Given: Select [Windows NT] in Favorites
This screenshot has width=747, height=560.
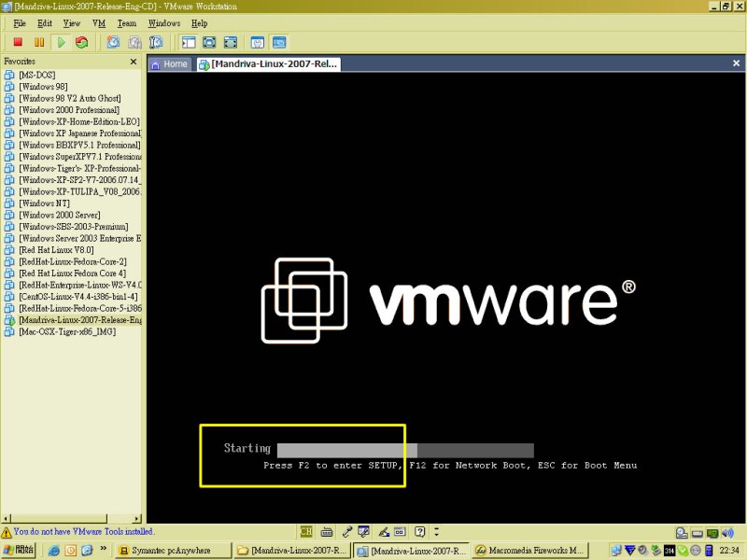Looking at the screenshot, I should coord(37,203).
